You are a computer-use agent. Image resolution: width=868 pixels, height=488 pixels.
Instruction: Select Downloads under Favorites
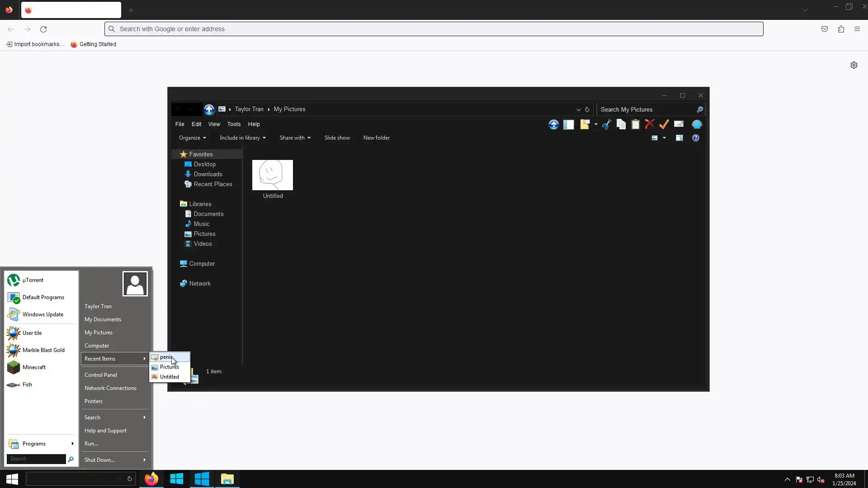coord(208,174)
